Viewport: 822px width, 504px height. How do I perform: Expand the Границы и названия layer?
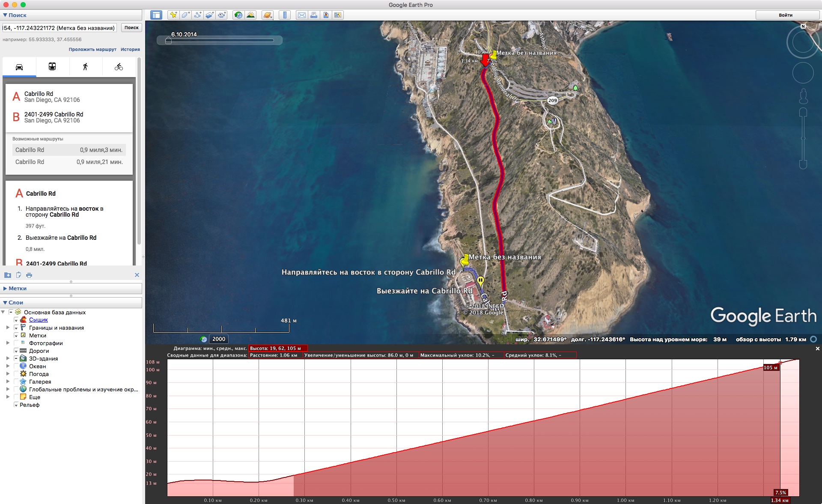(x=8, y=328)
